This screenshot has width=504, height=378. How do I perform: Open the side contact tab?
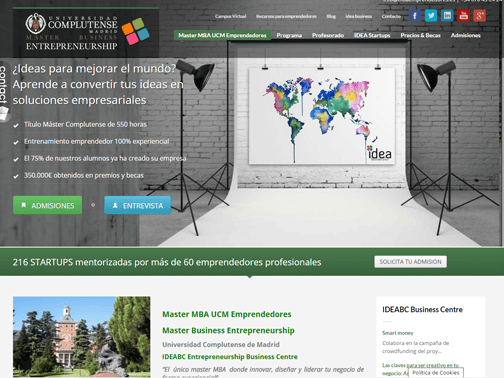(4, 91)
